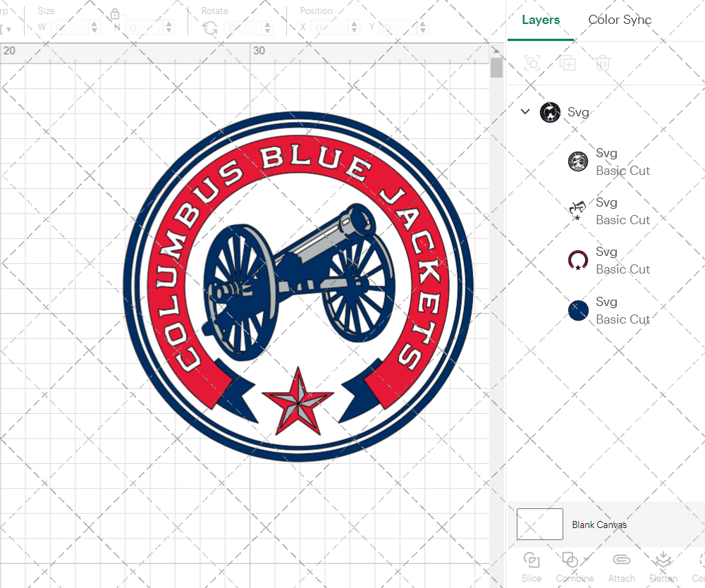Click the Slice tool
This screenshot has width=705, height=588.
532,568
